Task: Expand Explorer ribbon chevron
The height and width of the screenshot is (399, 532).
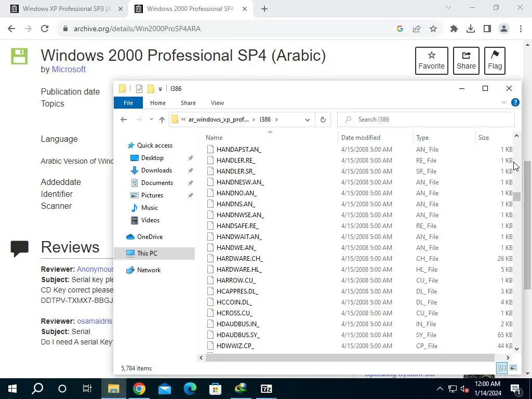Action: (x=504, y=102)
